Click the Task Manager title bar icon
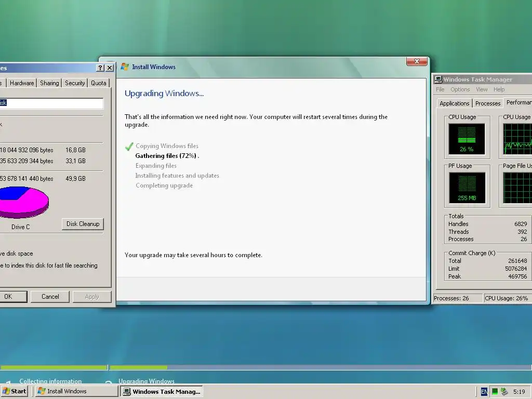Image resolution: width=532 pixels, height=399 pixels. [438, 79]
